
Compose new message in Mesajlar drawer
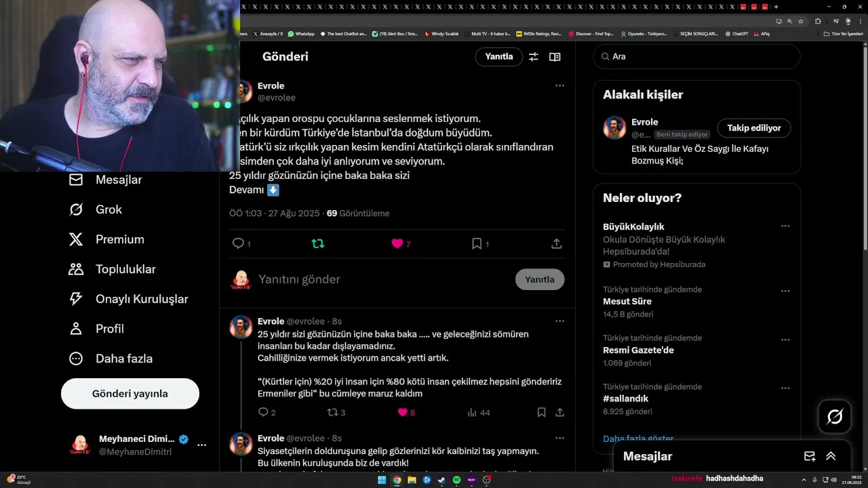pos(810,456)
